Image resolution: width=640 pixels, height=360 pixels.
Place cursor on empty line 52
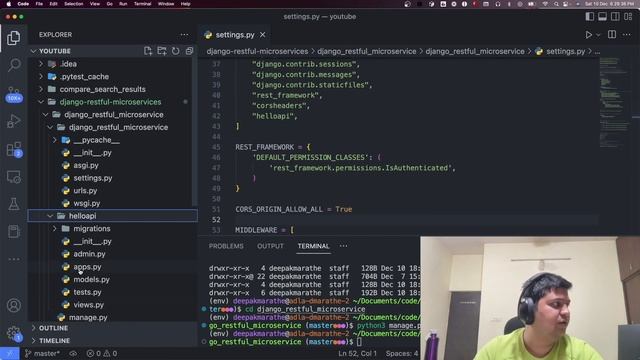416,220
